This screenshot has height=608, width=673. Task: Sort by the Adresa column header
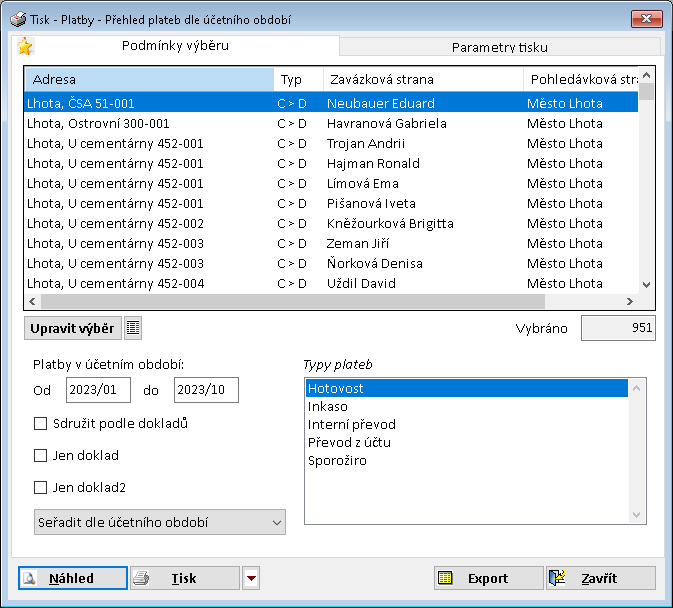148,79
